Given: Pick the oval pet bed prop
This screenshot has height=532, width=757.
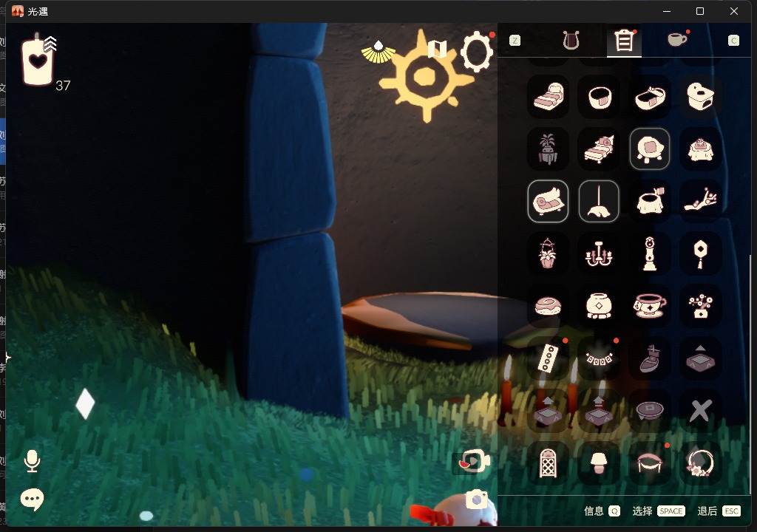Looking at the screenshot, I should (x=649, y=97).
